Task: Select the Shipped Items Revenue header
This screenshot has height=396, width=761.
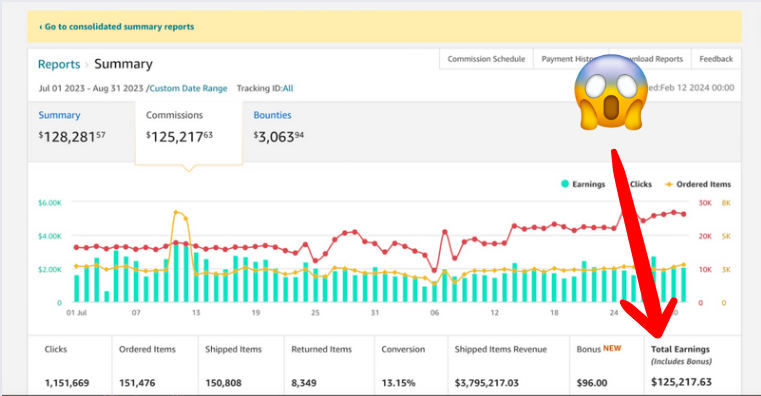Action: coord(500,349)
